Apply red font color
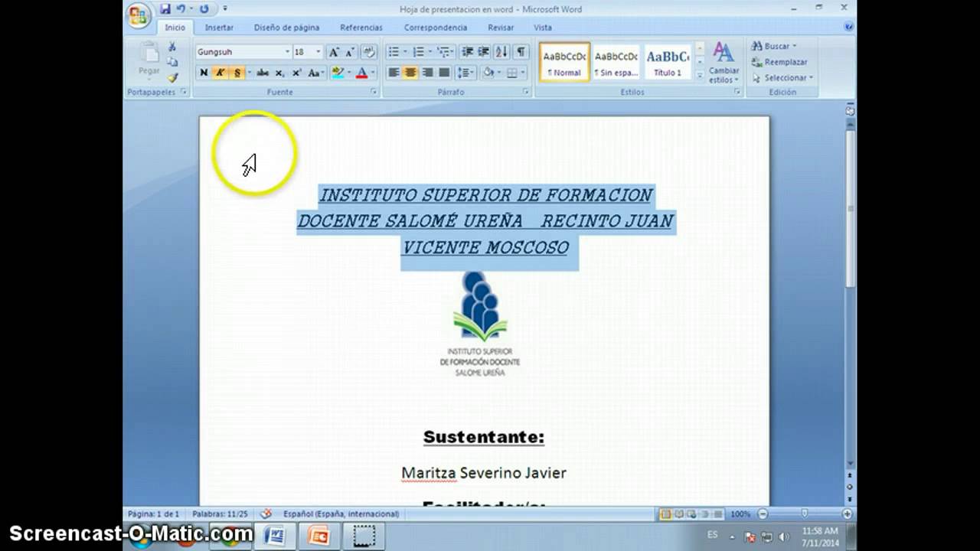 (362, 73)
